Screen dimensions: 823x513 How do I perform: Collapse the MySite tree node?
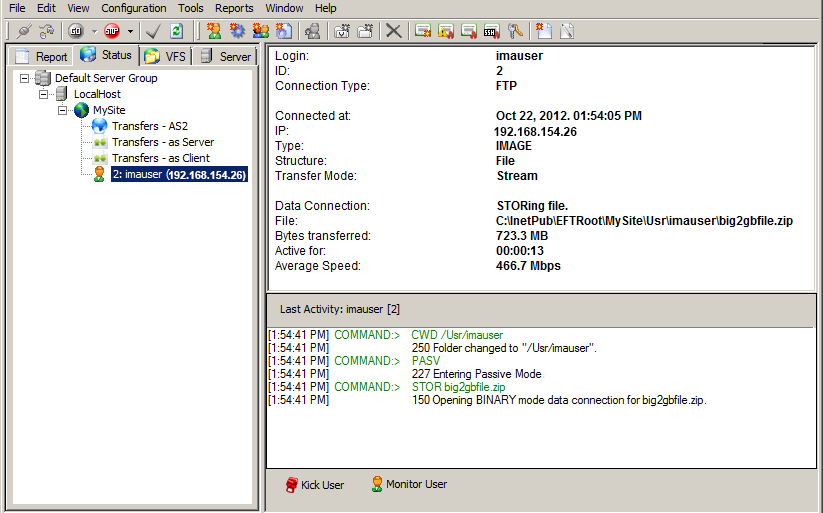63,110
